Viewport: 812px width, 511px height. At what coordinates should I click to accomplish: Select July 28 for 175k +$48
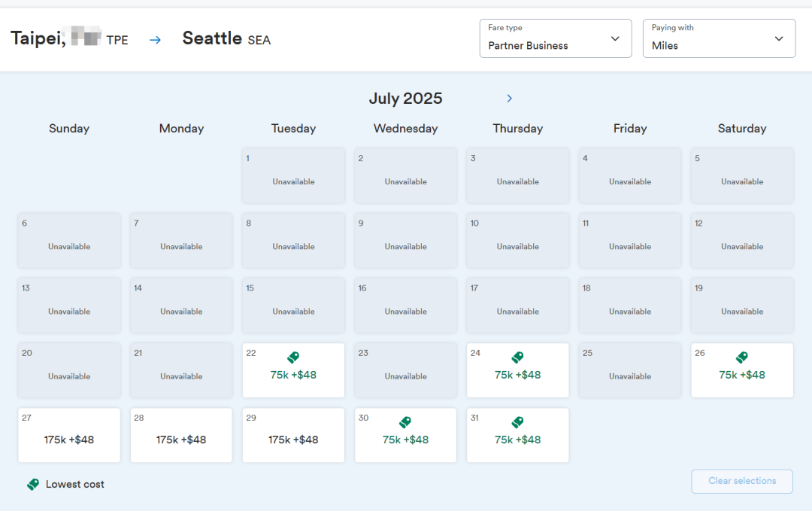[181, 440]
